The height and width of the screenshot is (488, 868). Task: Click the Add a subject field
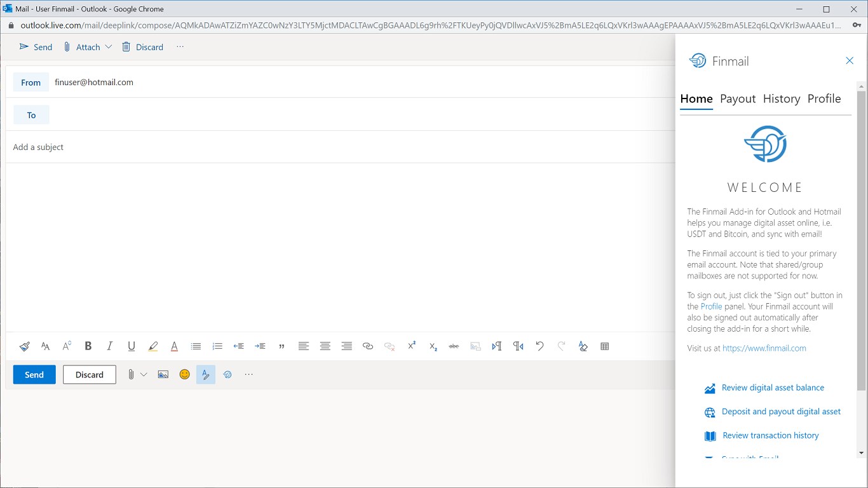tap(342, 147)
